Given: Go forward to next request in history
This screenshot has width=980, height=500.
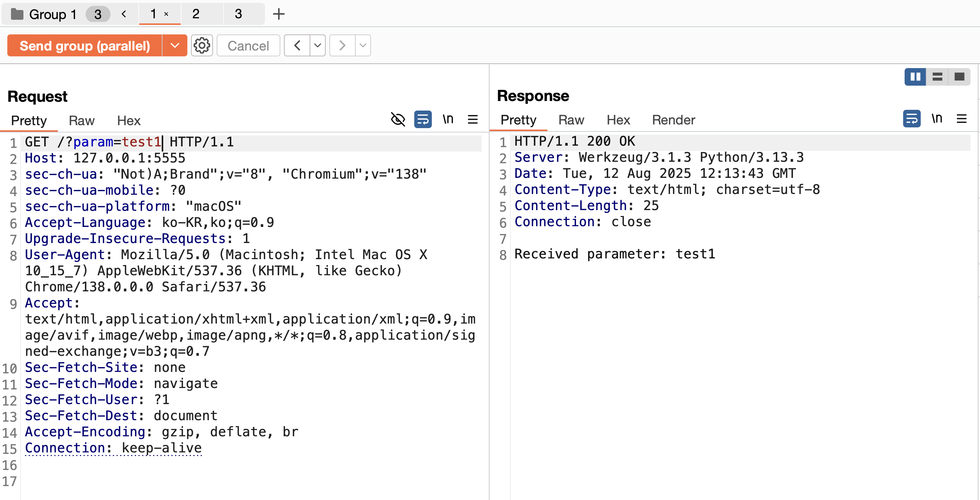Looking at the screenshot, I should (342, 46).
